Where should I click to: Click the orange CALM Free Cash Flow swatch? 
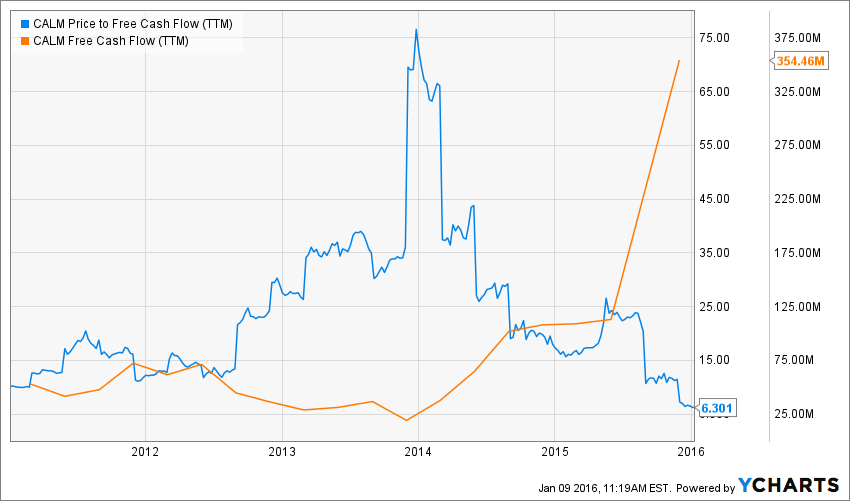[24, 41]
